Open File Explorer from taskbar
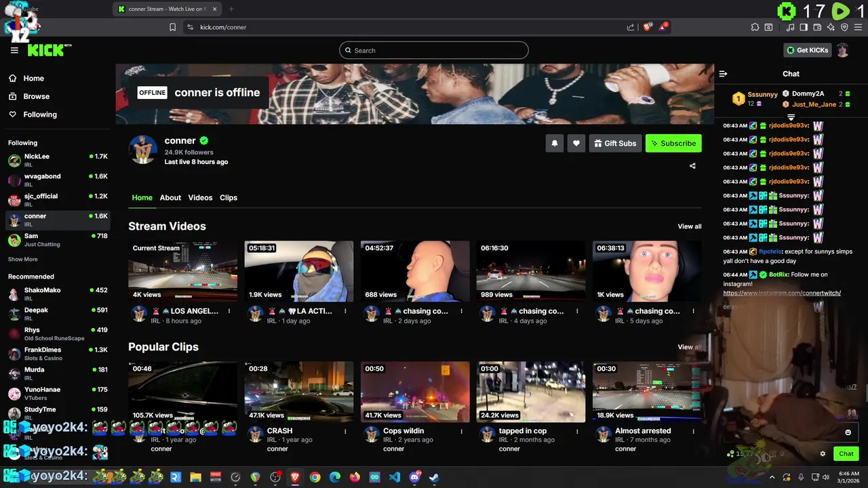868x488 pixels. (x=195, y=477)
